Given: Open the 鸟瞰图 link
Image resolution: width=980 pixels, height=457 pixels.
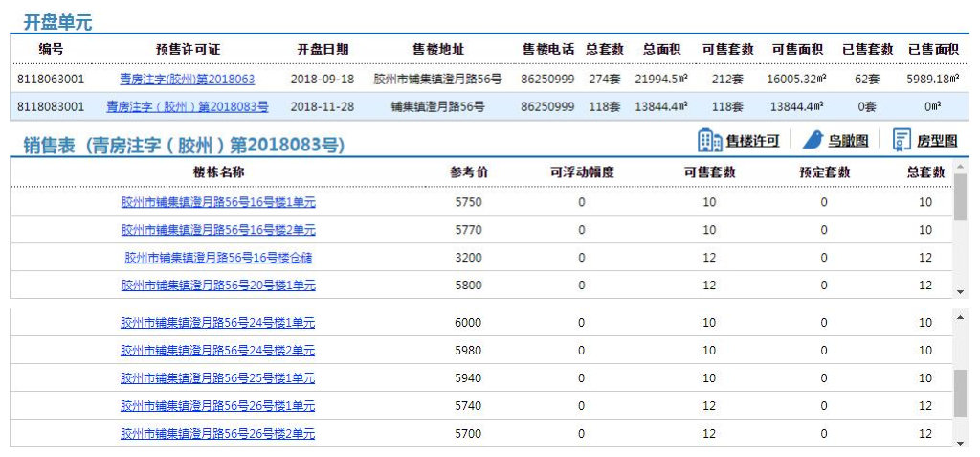Looking at the screenshot, I should tap(848, 142).
